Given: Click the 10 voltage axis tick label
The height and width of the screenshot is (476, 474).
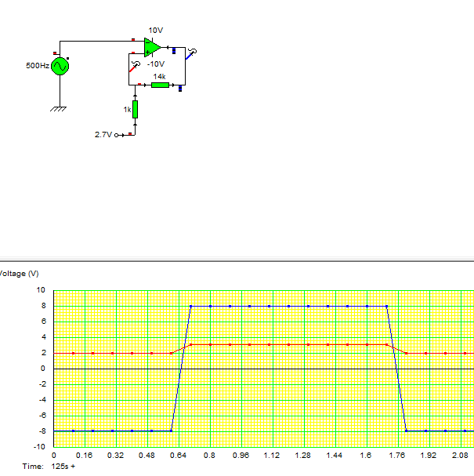Looking at the screenshot, I should point(41,290).
